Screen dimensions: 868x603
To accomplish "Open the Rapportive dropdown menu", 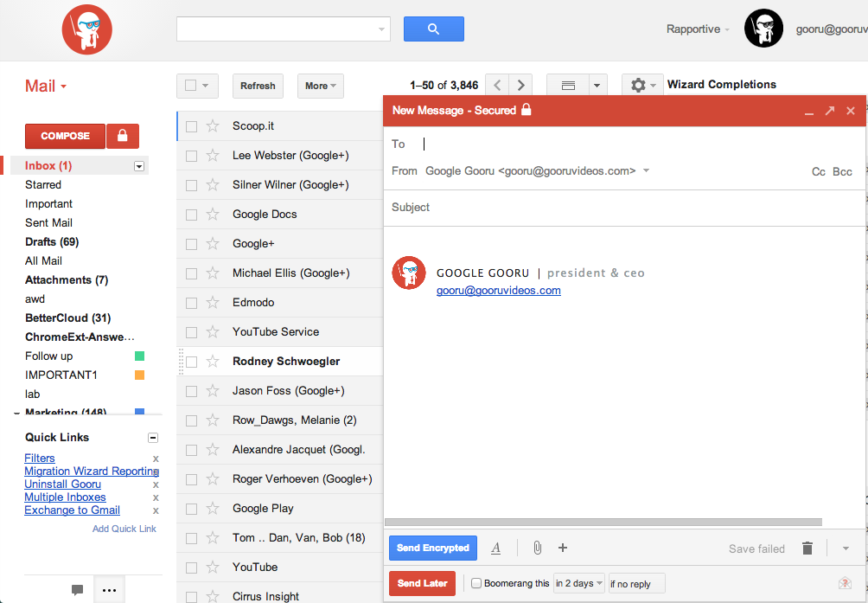I will [x=698, y=29].
